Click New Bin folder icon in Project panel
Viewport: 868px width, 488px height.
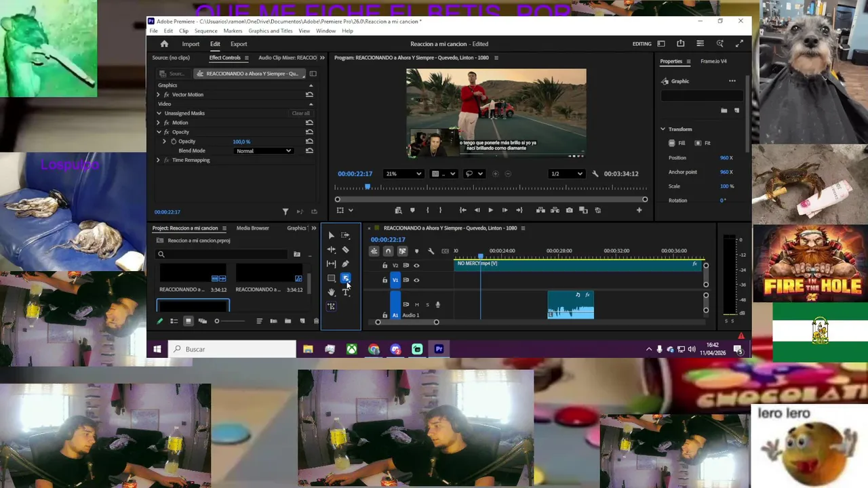[288, 321]
